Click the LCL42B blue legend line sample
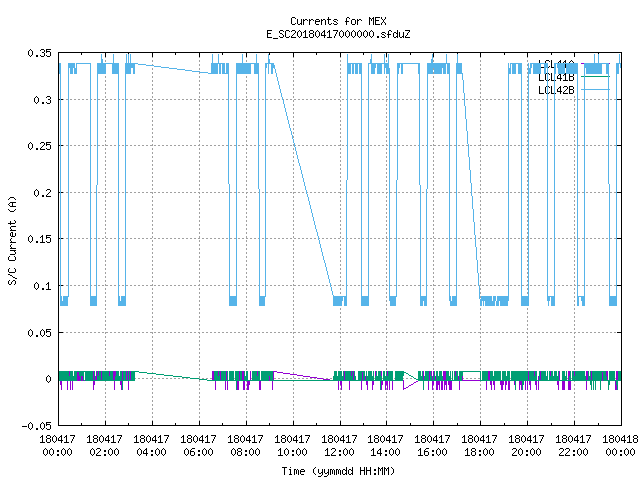The height and width of the screenshot is (480, 640). point(595,89)
